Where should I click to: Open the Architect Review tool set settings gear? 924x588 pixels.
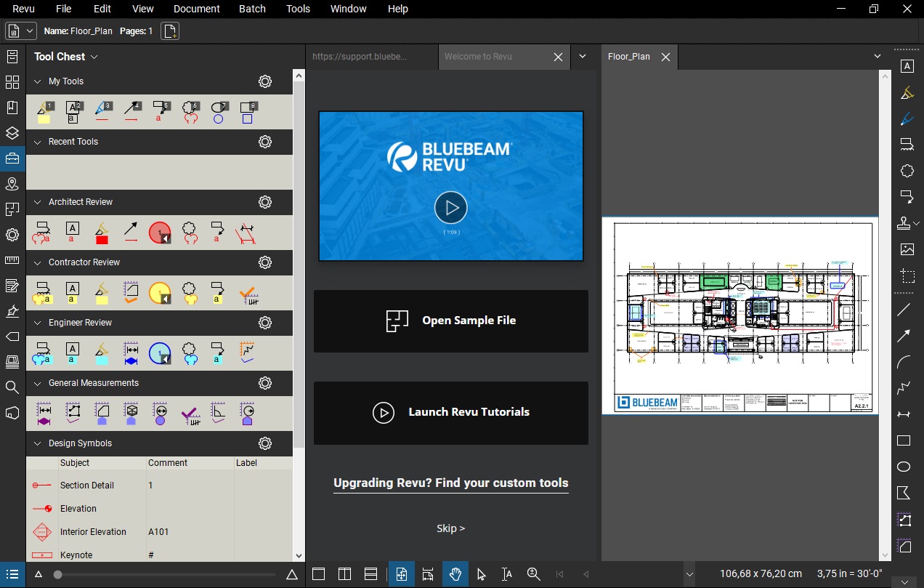264,202
